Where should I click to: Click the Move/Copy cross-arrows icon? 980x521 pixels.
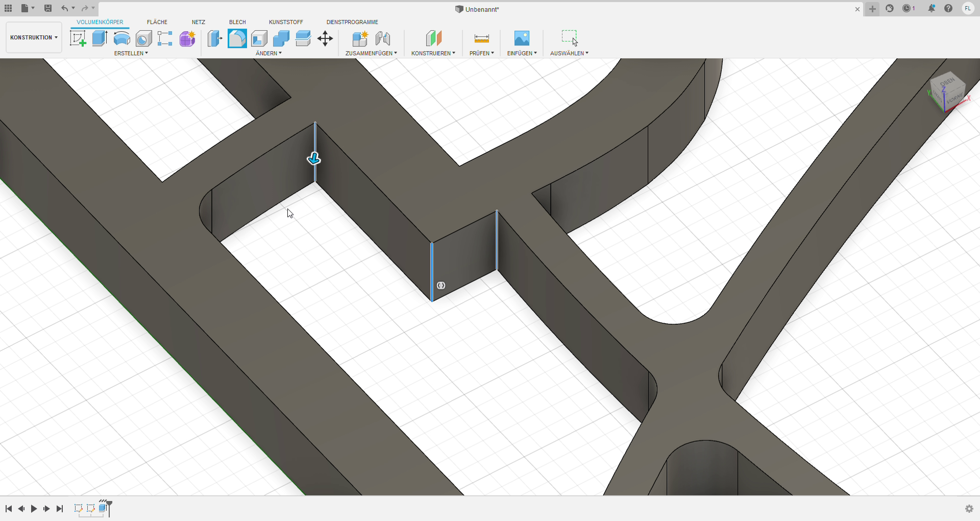click(x=325, y=38)
